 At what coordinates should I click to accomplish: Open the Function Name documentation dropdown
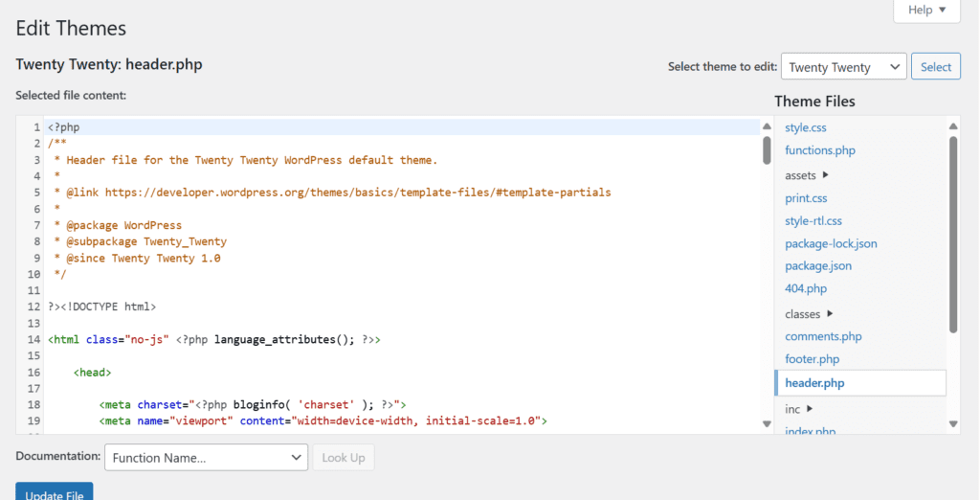click(207, 458)
